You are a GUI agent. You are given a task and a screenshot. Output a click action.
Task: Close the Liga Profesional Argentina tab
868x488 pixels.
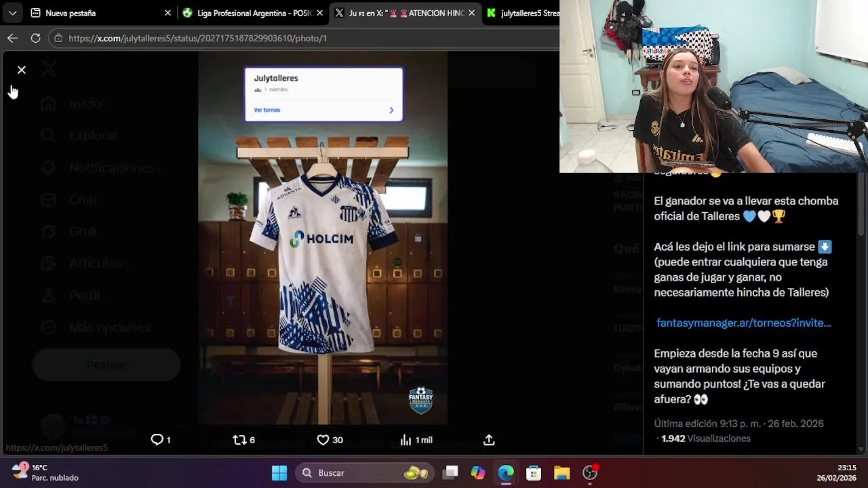tap(319, 13)
